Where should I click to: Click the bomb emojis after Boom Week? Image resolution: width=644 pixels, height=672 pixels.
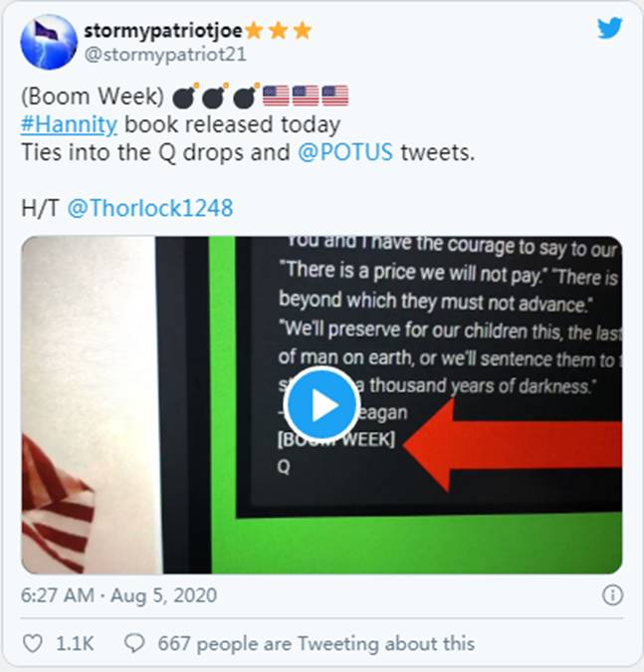pyautogui.click(x=216, y=96)
